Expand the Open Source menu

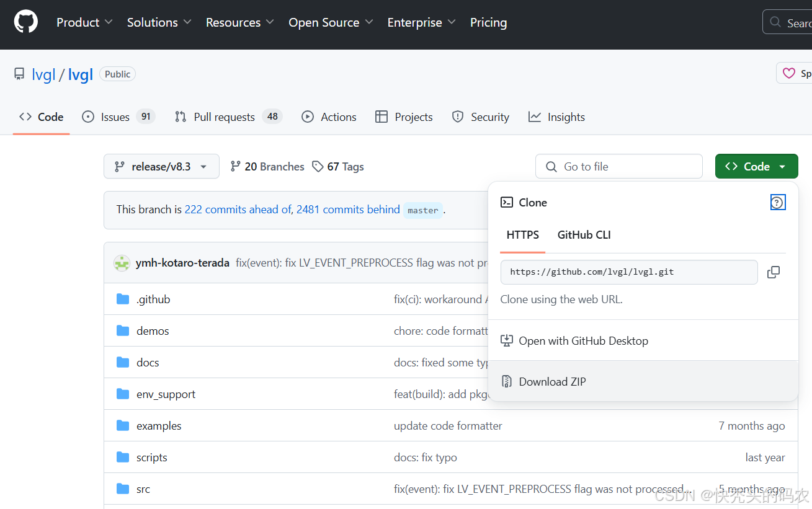pyautogui.click(x=331, y=22)
